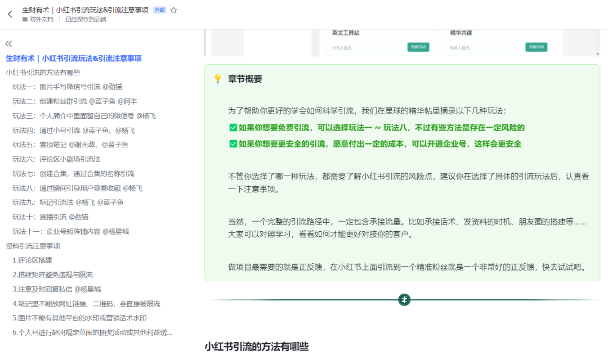
Task: Click the 已经保存到云端 status text
Action: (x=86, y=19)
